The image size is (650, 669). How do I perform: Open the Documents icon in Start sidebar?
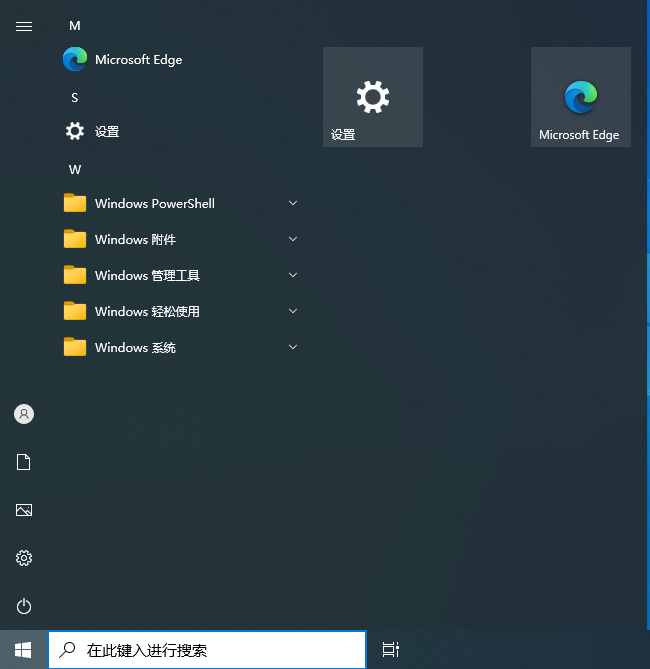click(x=24, y=462)
